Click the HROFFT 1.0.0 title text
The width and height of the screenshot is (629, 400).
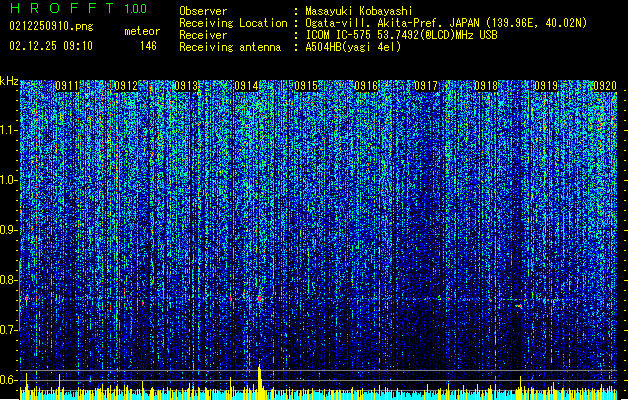[x=79, y=8]
